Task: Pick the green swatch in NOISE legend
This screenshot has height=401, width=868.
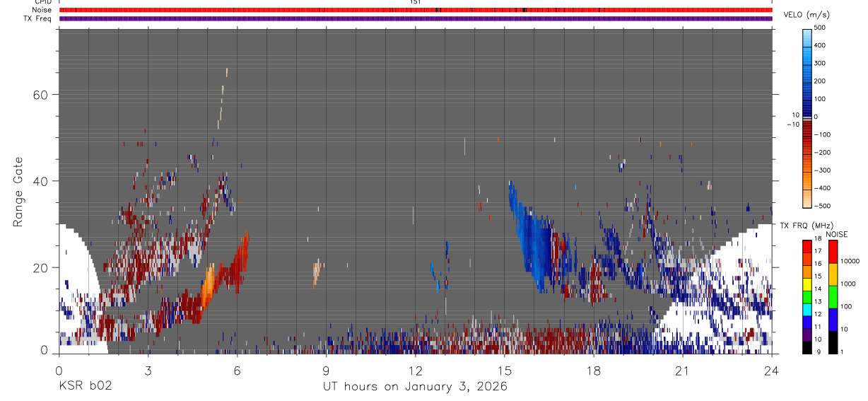Action: click(833, 297)
